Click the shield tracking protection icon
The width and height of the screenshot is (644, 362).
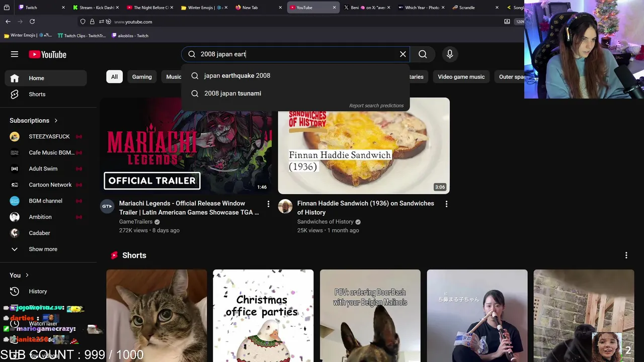point(83,22)
